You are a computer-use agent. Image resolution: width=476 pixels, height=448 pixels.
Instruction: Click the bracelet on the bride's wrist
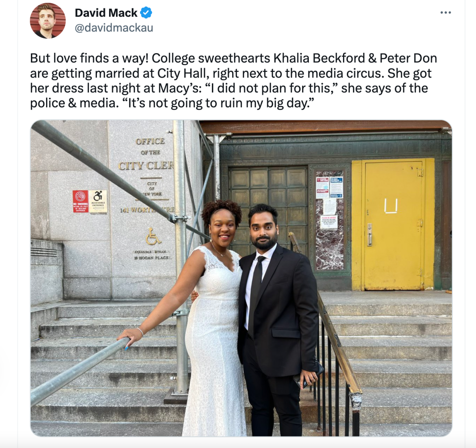pyautogui.click(x=140, y=332)
